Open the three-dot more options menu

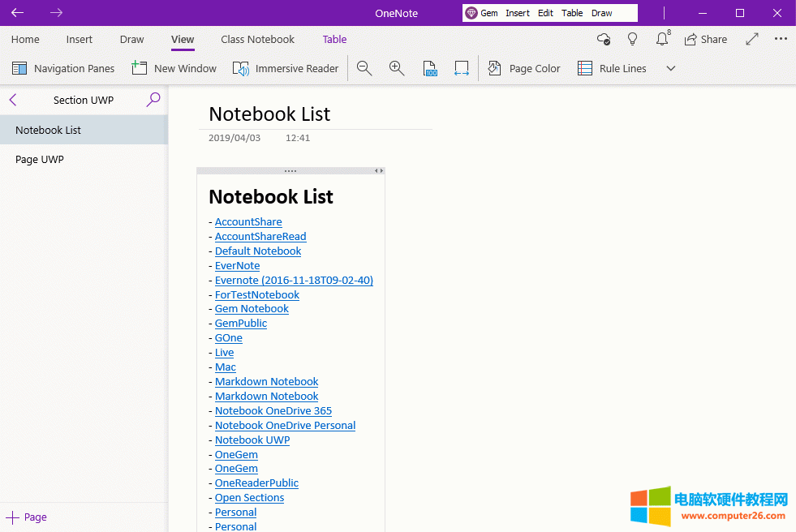point(781,39)
